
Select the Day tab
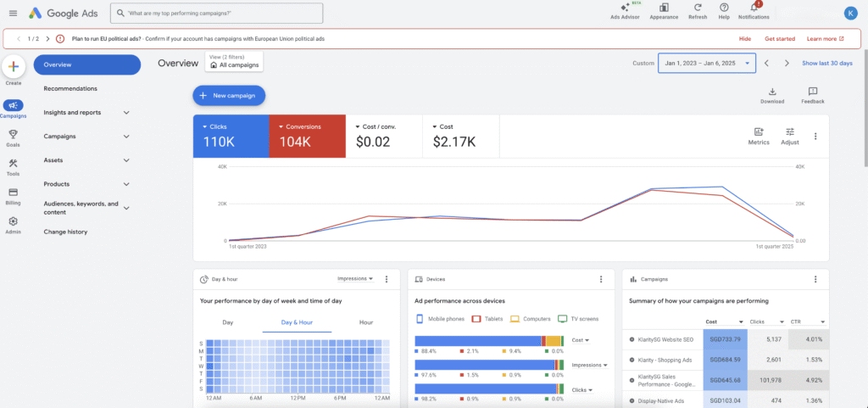228,322
